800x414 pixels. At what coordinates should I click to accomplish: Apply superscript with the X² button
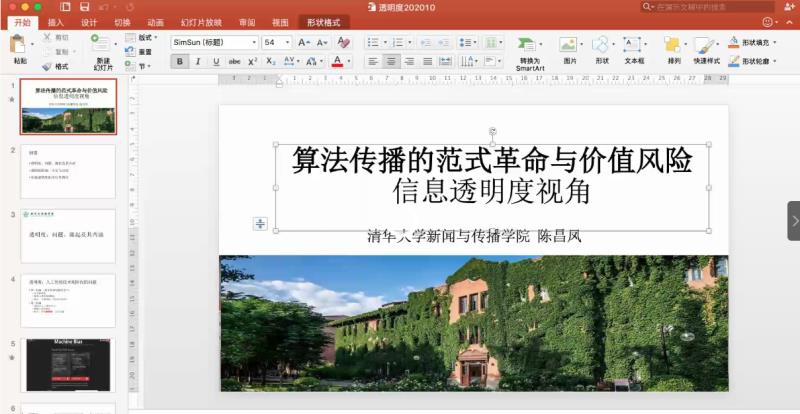[x=252, y=62]
